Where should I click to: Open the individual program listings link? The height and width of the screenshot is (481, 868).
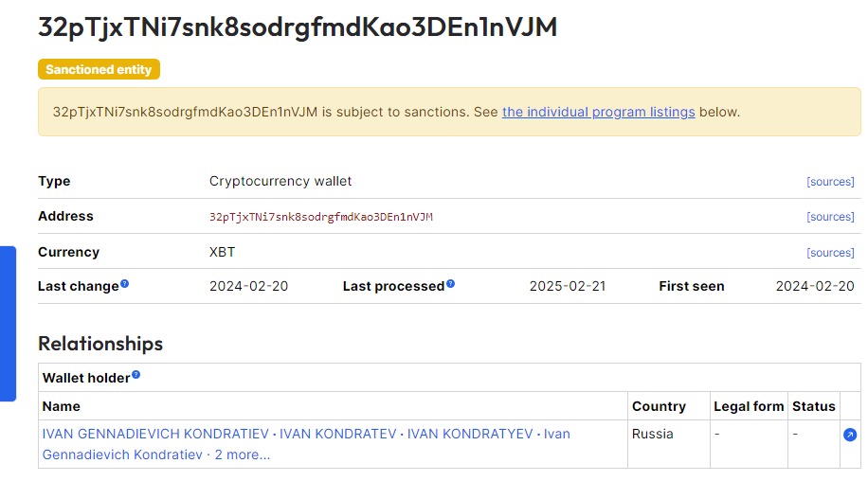coord(599,112)
